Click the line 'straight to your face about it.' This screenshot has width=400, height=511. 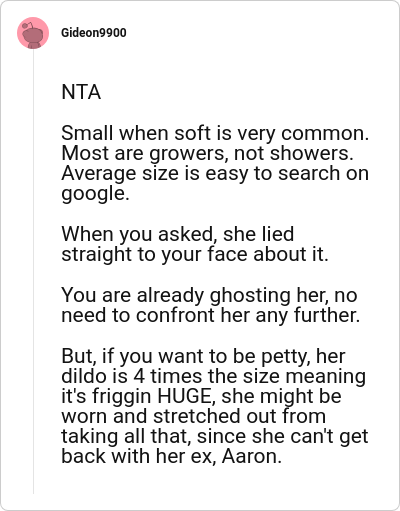(x=195, y=254)
